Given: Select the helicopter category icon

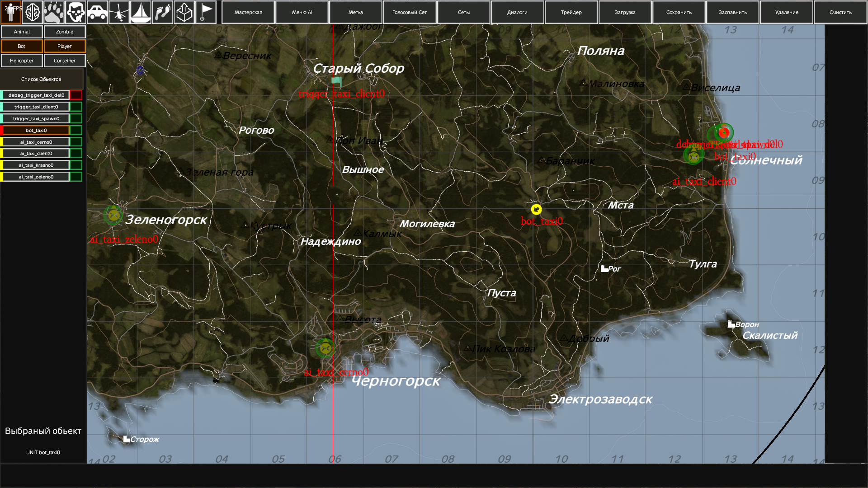Looking at the screenshot, I should point(119,12).
